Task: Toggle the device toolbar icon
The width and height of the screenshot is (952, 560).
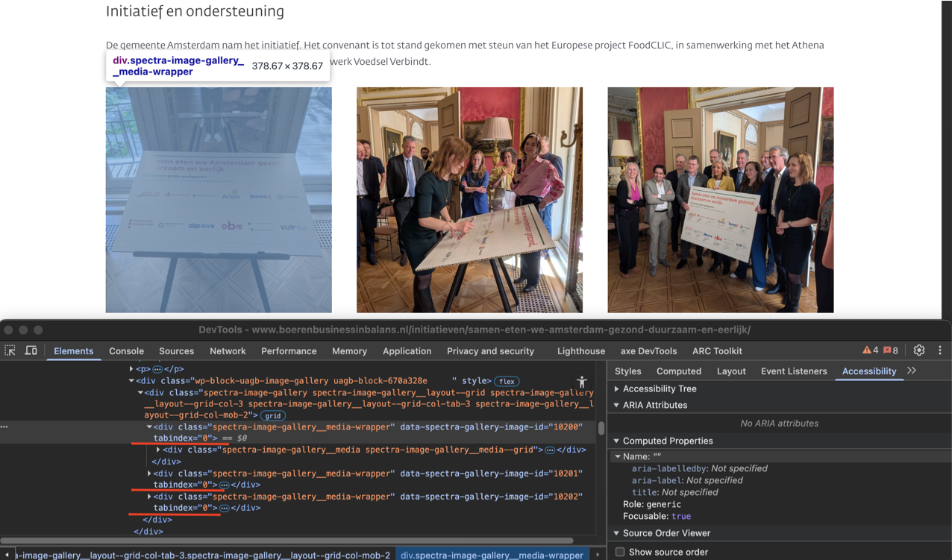Action: (x=31, y=350)
